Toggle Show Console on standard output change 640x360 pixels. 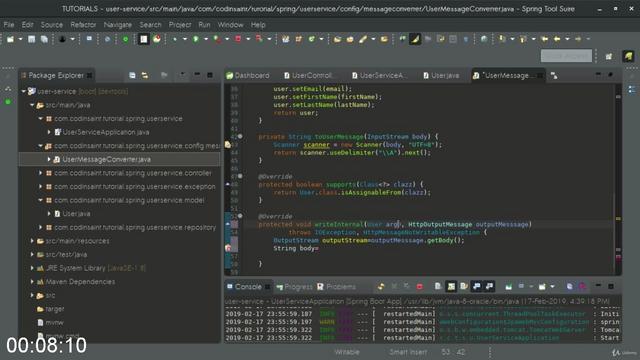(477, 287)
